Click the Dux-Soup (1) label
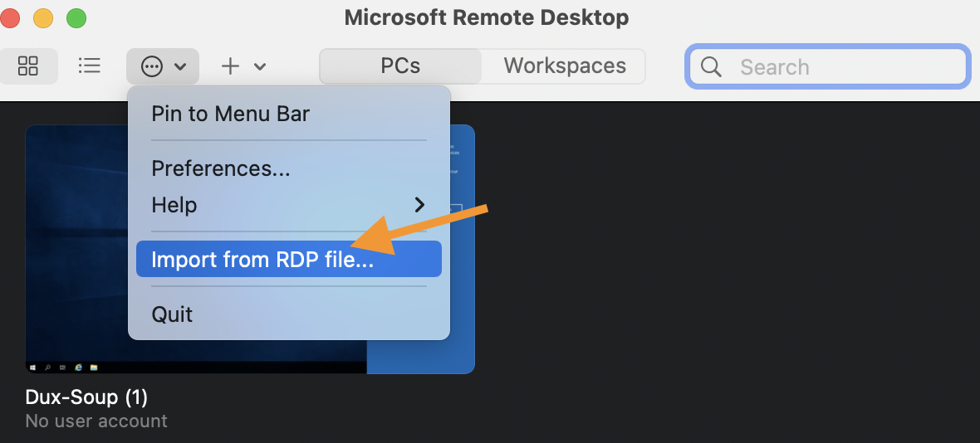 (x=87, y=397)
